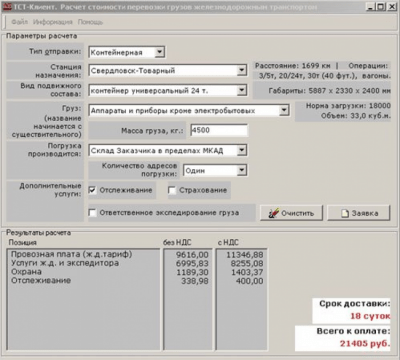400x360 pixels.
Task: Click the 9616,00 value without НДС
Action: 192,255
